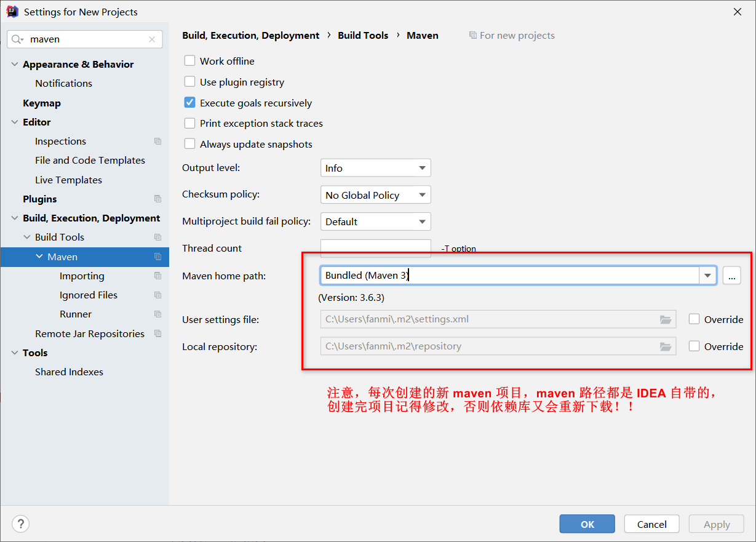Click the Apply button
This screenshot has width=756, height=542.
coord(717,524)
